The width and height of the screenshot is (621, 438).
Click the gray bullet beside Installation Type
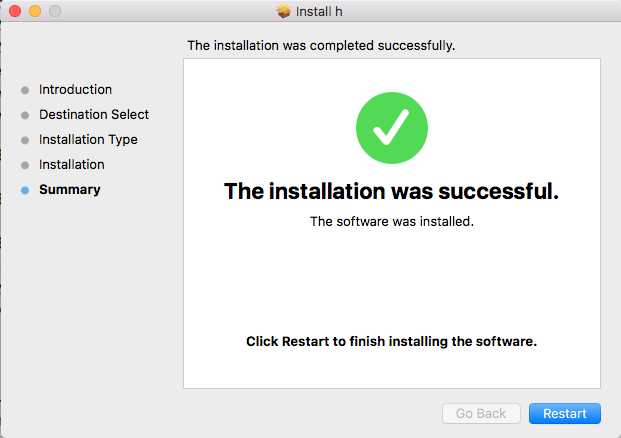25,140
